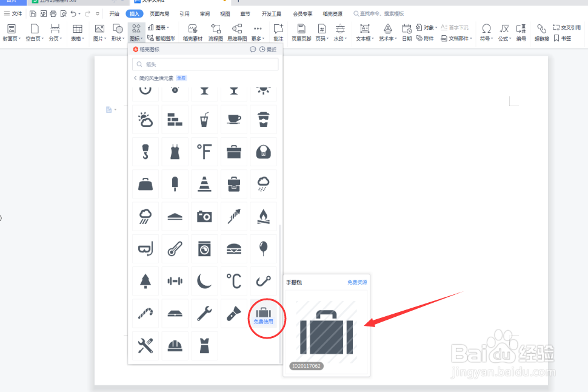Click the 页眉页脚 header footer button
Viewport: 588px width, 392px height.
pos(301,33)
